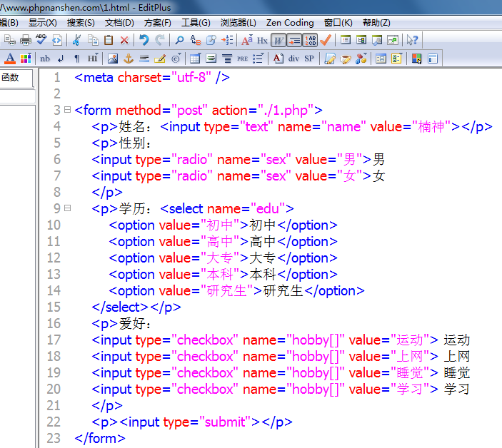Toggle the directory window panel icon
502x448 pixels.
[346, 40]
